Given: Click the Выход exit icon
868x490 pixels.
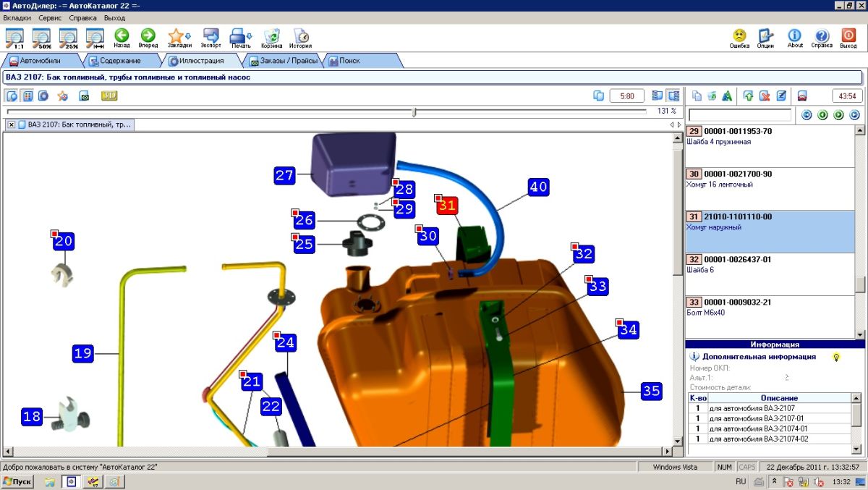Looking at the screenshot, I should (848, 38).
